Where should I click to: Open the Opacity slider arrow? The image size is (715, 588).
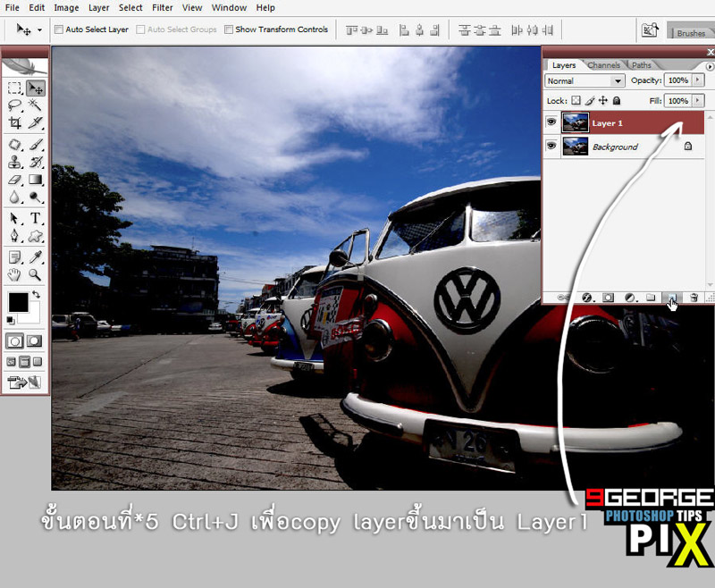pyautogui.click(x=698, y=80)
